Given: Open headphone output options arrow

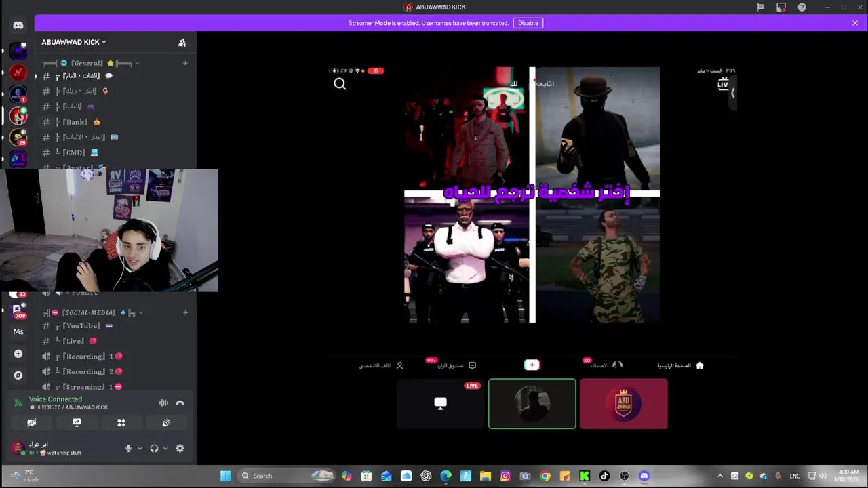Looking at the screenshot, I should (165, 448).
